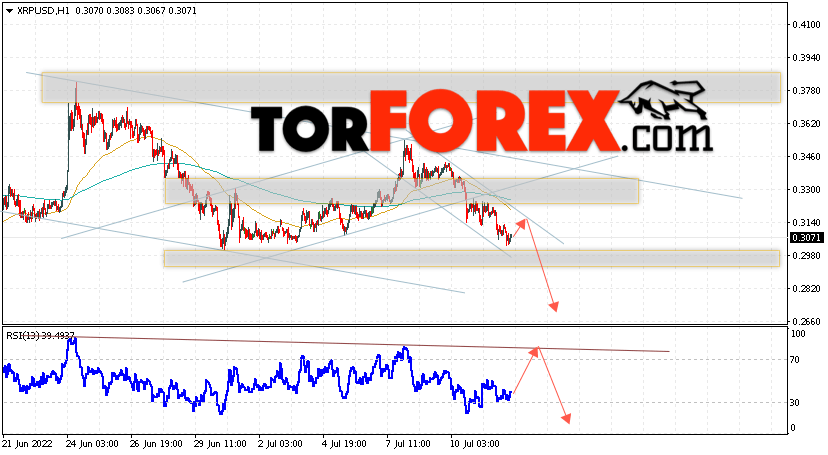The image size is (828, 455).
Task: Click the RSI 100 level label
Action: [798, 334]
